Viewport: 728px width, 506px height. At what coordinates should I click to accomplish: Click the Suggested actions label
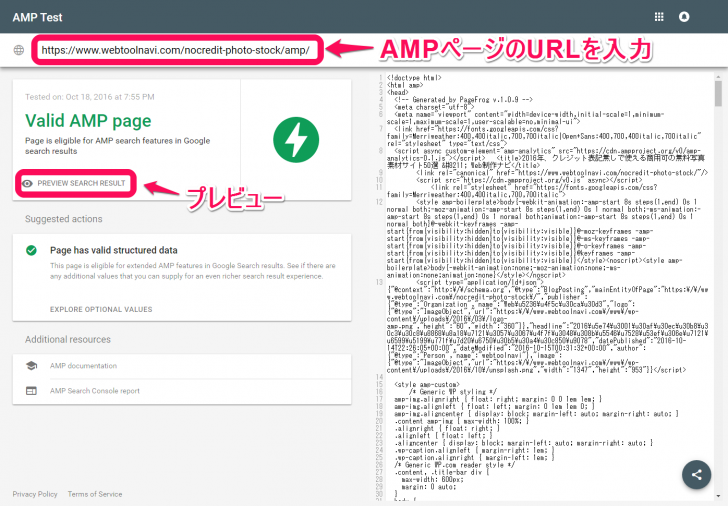click(64, 219)
